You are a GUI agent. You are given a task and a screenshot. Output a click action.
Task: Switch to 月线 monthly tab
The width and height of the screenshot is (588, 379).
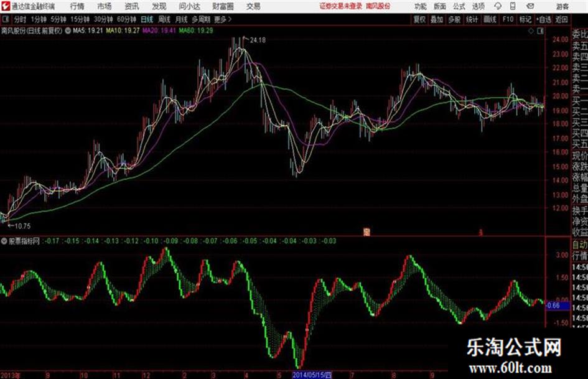pos(181,19)
